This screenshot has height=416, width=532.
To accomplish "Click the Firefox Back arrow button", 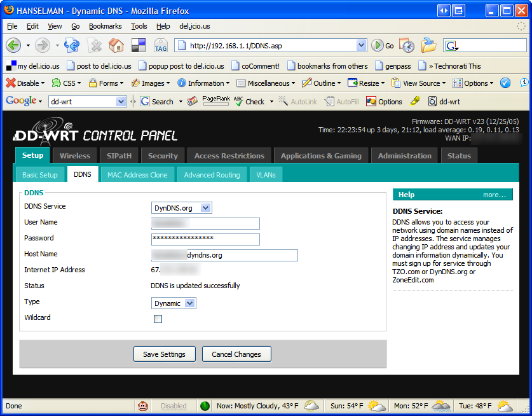I will (13, 45).
